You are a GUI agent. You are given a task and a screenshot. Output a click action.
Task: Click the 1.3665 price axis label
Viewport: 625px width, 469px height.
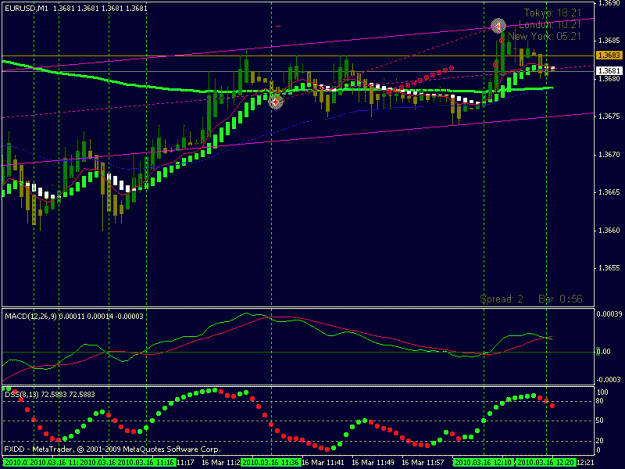tap(609, 192)
